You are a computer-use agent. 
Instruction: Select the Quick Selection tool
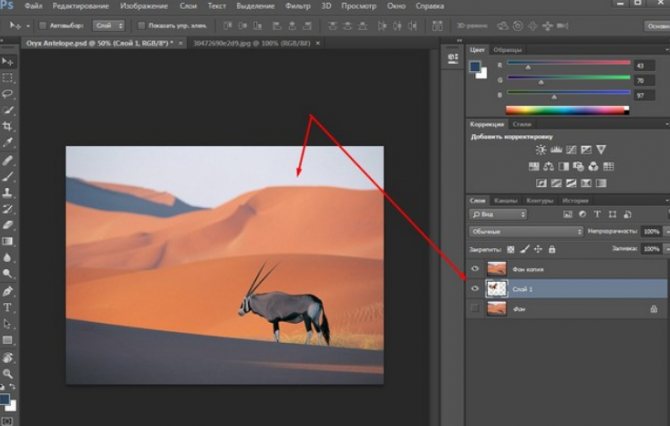[7, 110]
